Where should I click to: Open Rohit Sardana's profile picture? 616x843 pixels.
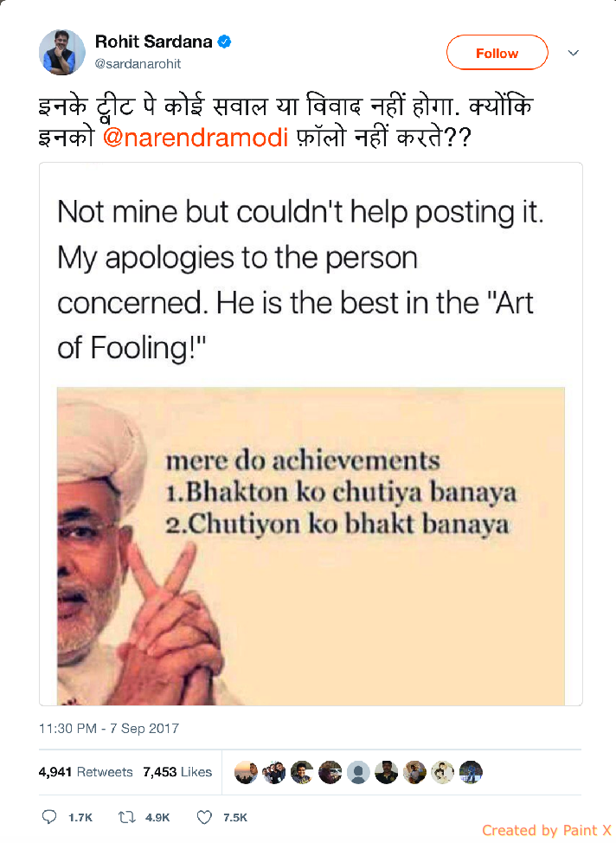click(x=61, y=52)
